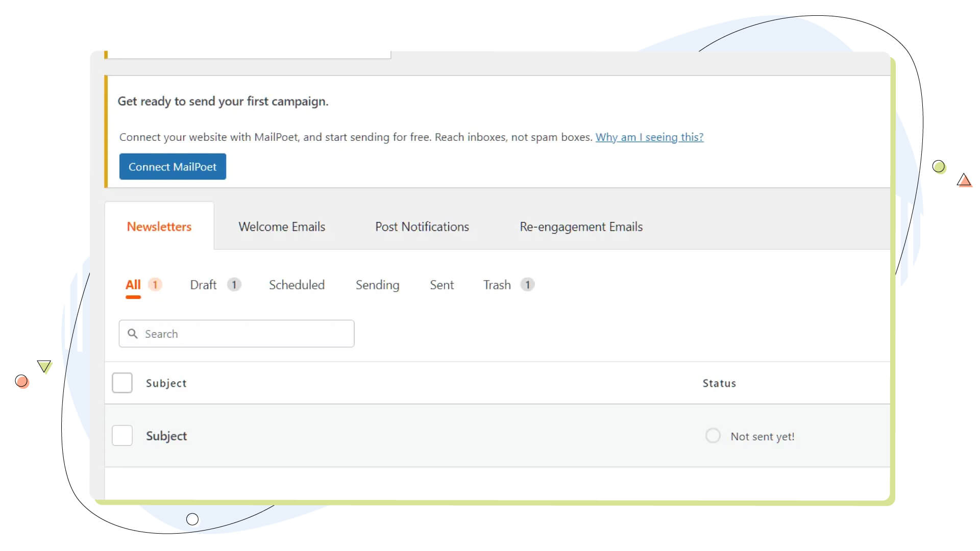Open the Post Notifications tab
Image resolution: width=980 pixels, height=551 pixels.
tap(422, 227)
